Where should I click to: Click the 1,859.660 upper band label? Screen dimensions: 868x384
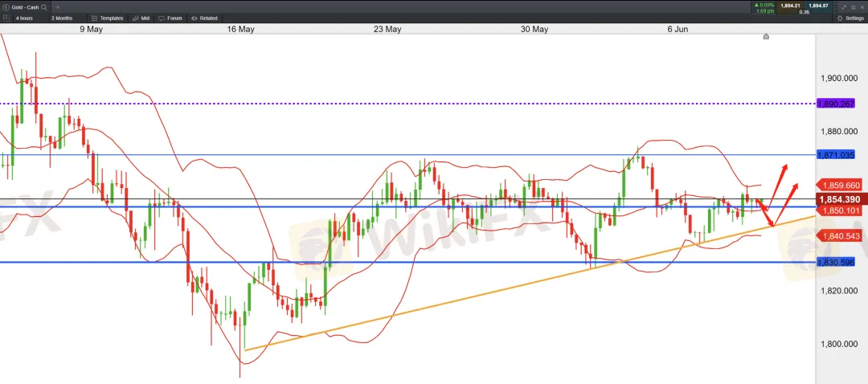point(838,184)
